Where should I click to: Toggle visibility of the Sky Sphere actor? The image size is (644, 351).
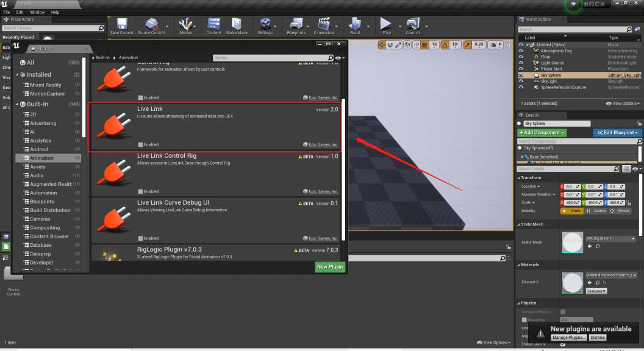coord(521,75)
